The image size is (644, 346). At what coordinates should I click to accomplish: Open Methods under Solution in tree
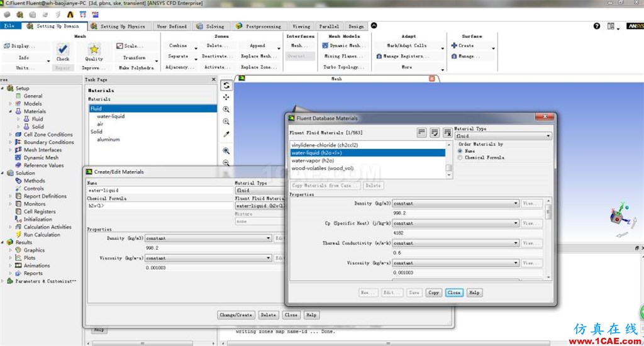click(x=34, y=181)
